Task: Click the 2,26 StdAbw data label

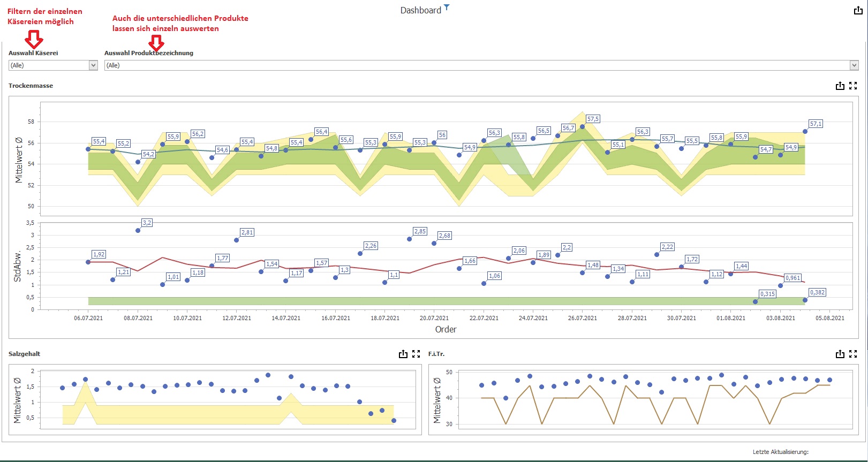Action: click(x=371, y=246)
